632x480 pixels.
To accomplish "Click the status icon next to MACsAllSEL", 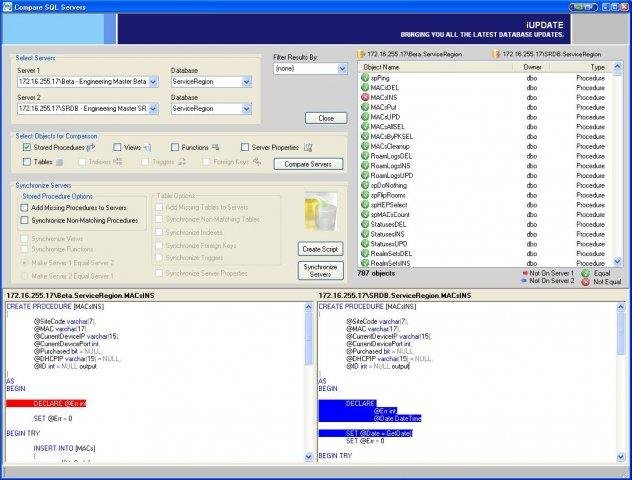I will pyautogui.click(x=365, y=126).
